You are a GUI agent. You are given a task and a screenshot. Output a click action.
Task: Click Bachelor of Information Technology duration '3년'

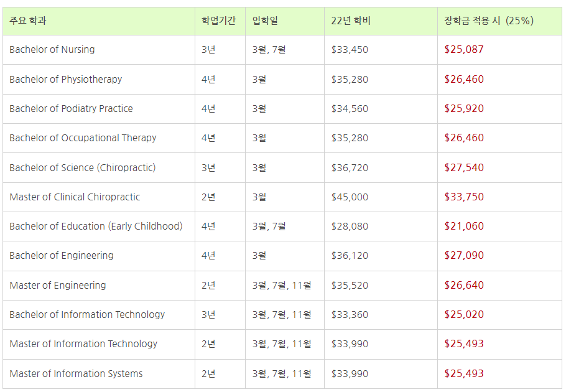(208, 314)
